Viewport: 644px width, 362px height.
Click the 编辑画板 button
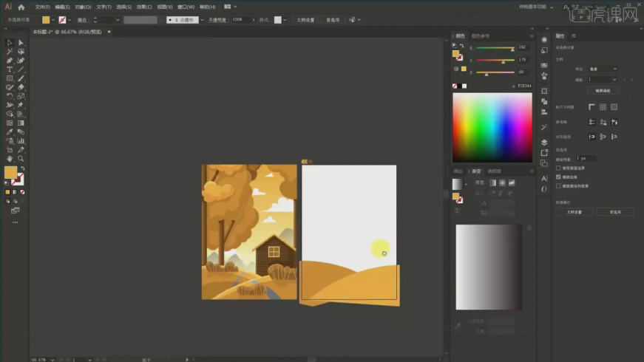(602, 90)
